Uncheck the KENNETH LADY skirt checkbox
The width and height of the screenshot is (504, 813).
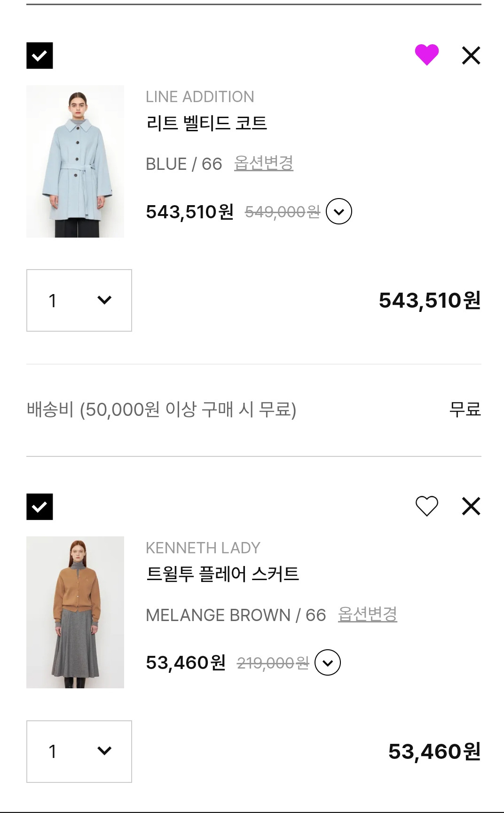tap(39, 507)
